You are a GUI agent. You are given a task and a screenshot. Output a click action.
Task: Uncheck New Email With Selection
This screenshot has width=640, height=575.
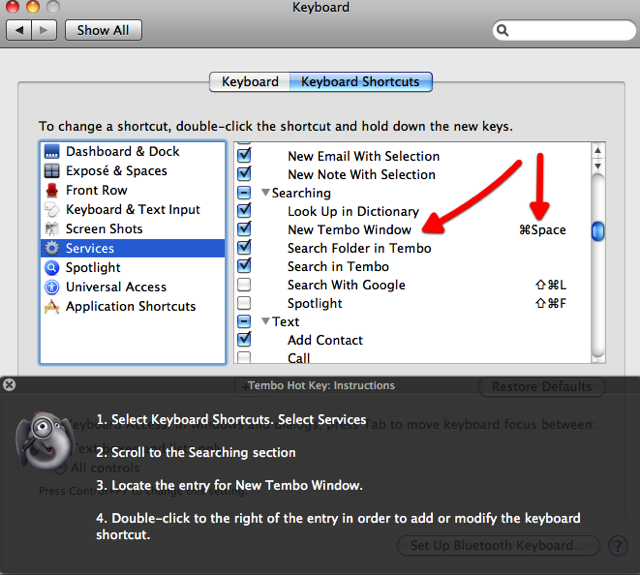(x=244, y=155)
